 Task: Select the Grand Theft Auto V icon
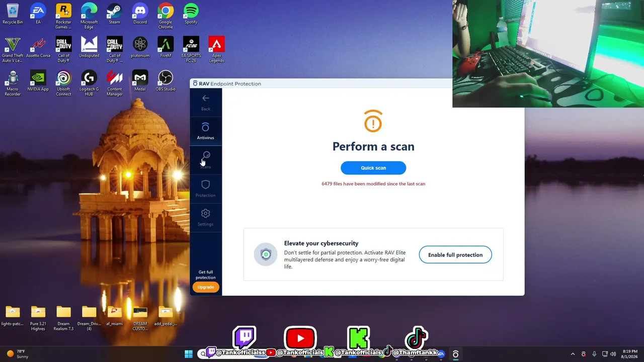pos(13,50)
